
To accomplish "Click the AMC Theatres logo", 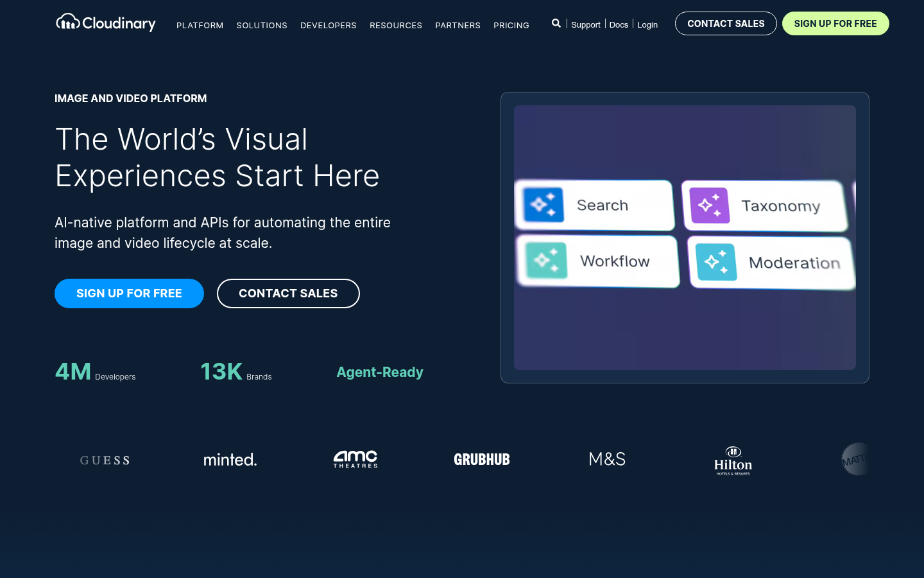I will [x=355, y=459].
